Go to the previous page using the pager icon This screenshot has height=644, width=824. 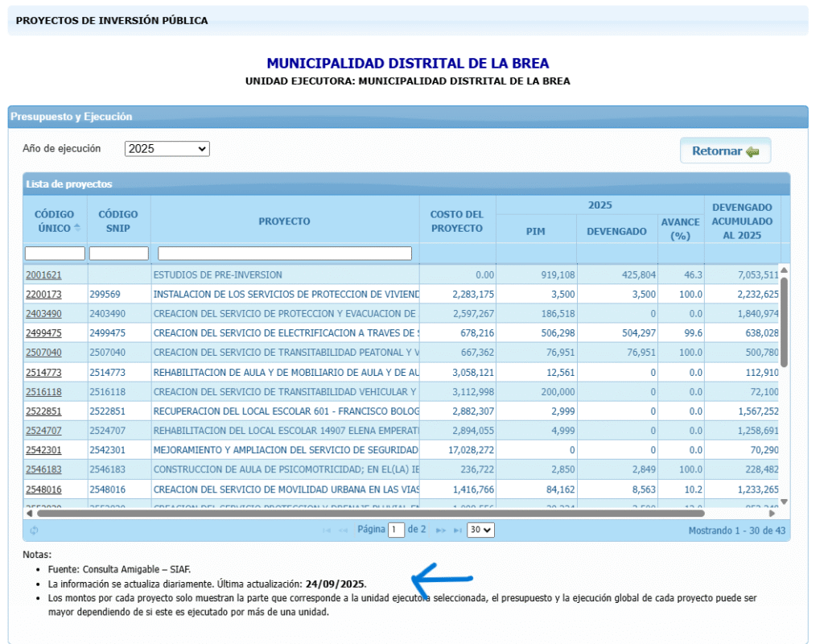pos(343,530)
